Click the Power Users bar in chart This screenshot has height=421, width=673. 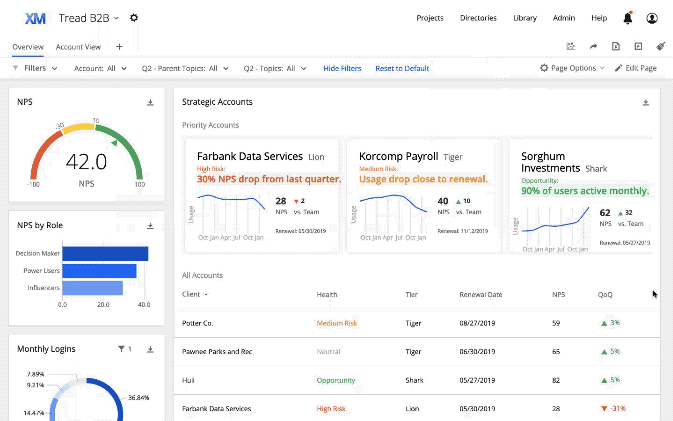[99, 271]
